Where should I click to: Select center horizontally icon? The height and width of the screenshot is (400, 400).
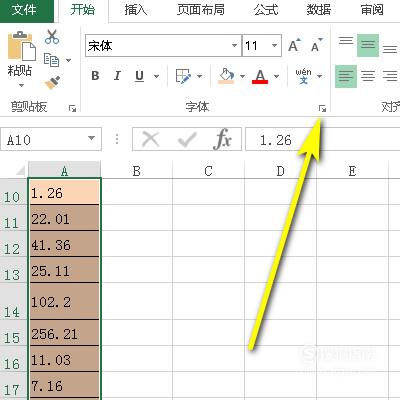(368, 76)
